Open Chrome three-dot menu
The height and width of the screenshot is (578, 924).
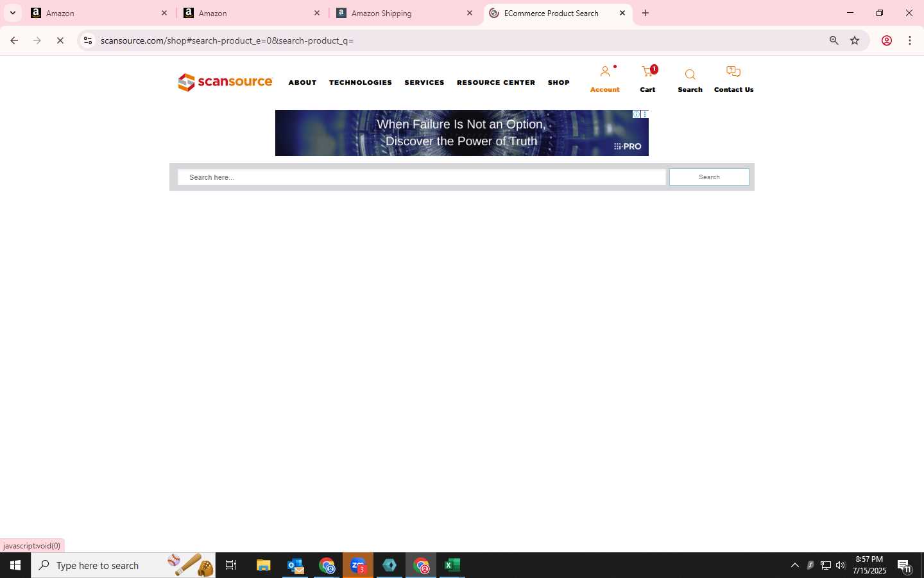(910, 40)
